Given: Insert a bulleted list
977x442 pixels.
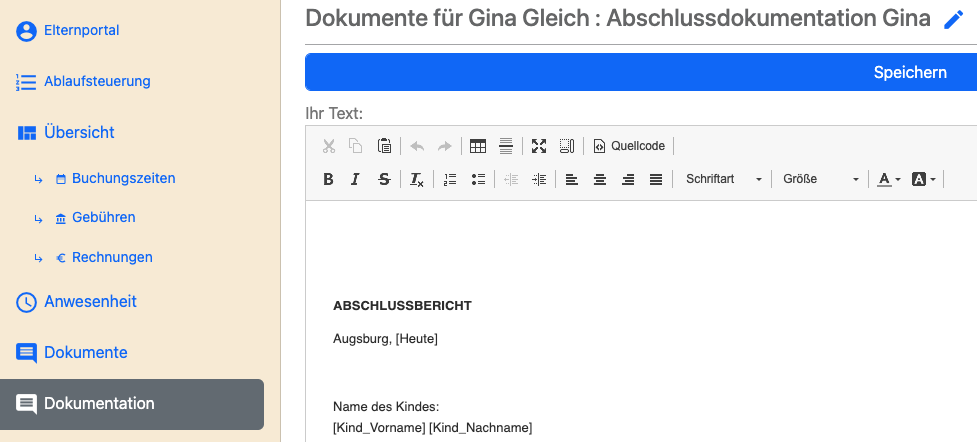Looking at the screenshot, I should (x=478, y=179).
